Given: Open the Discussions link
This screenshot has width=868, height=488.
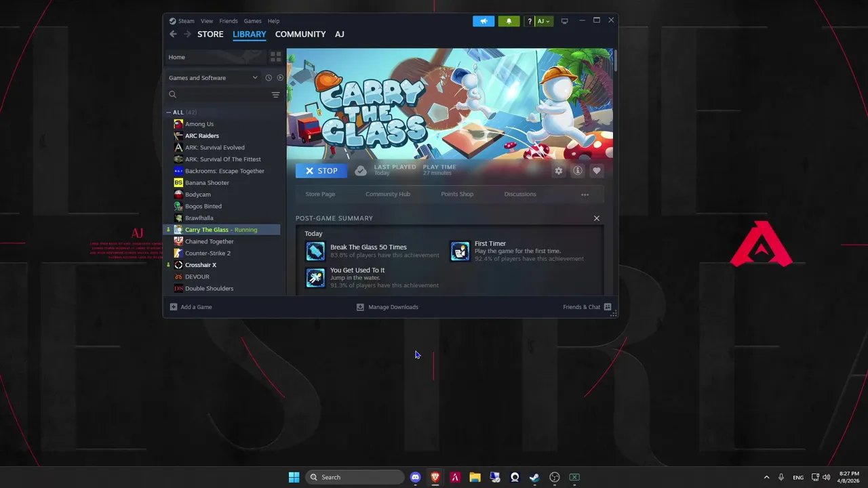Looking at the screenshot, I should [520, 194].
